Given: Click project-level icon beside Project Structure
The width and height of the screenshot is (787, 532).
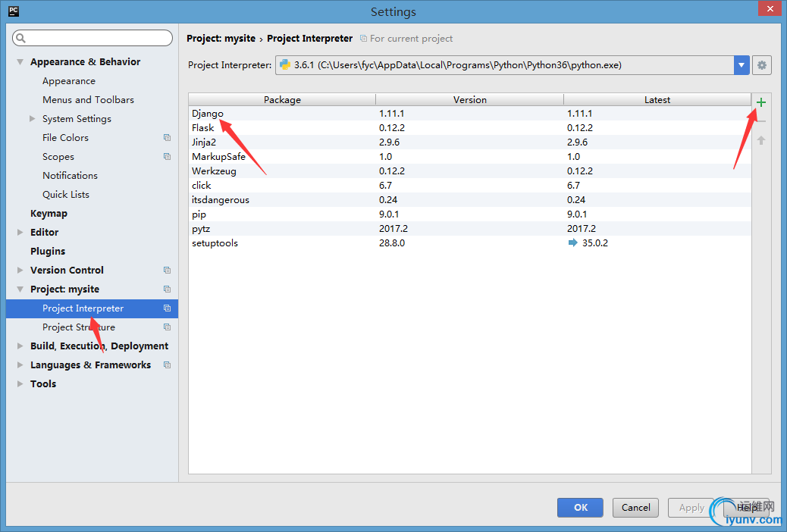Looking at the screenshot, I should point(167,327).
